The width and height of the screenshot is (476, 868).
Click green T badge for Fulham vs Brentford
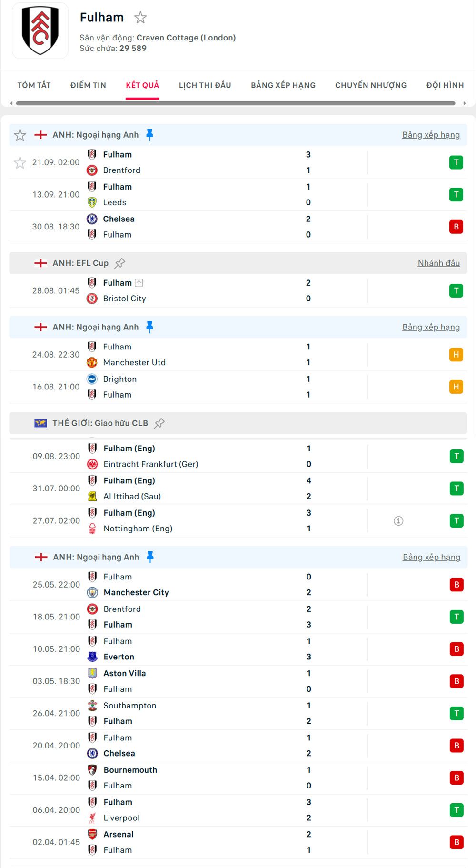(x=456, y=162)
